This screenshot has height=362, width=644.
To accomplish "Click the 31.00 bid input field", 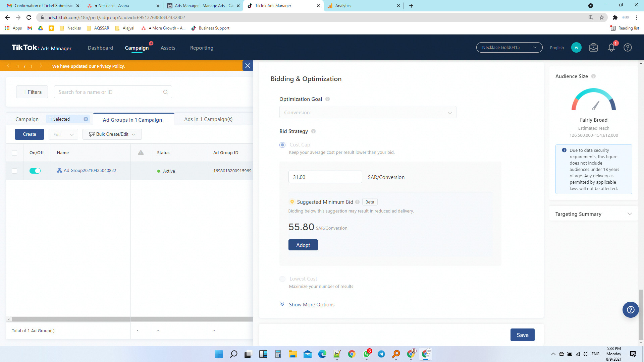I will (x=325, y=177).
